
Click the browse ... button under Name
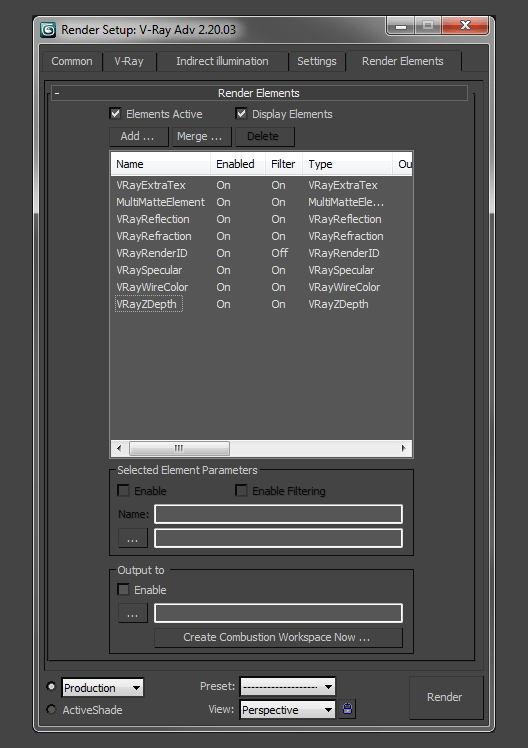pyautogui.click(x=133, y=539)
